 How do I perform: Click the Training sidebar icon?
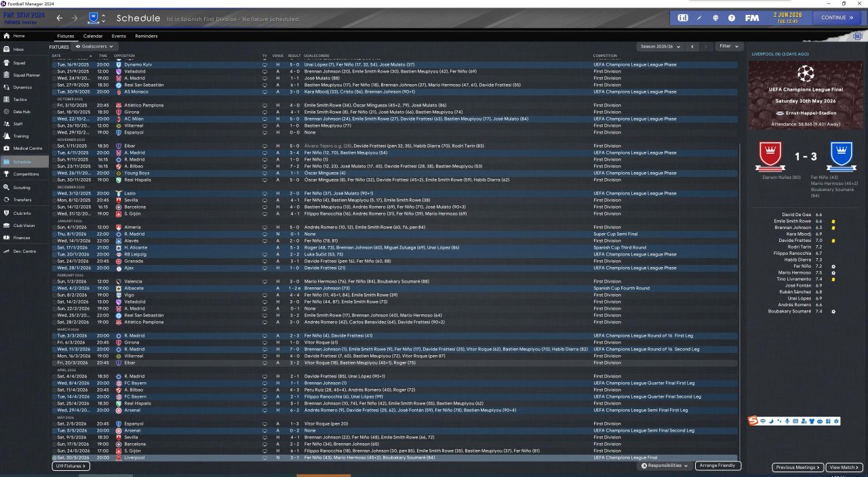7,136
